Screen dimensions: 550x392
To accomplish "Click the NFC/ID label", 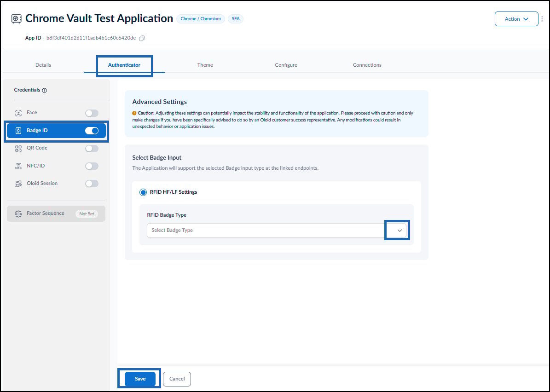I will pyautogui.click(x=35, y=166).
